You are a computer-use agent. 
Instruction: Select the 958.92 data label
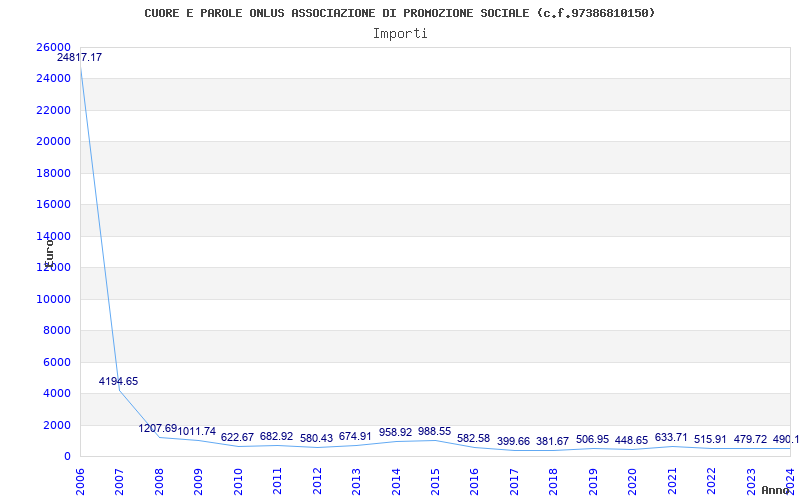tap(395, 432)
